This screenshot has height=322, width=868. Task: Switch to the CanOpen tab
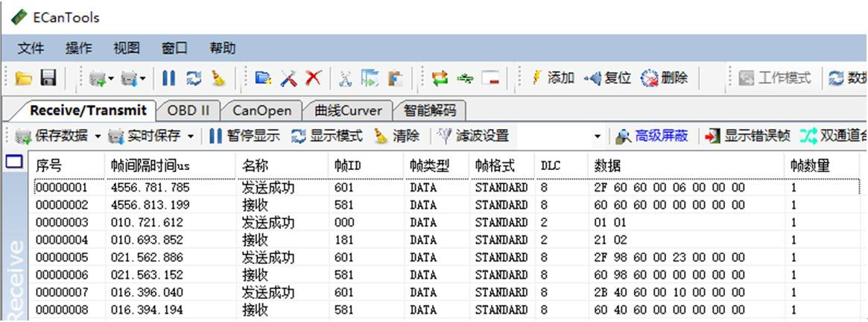pos(262,110)
